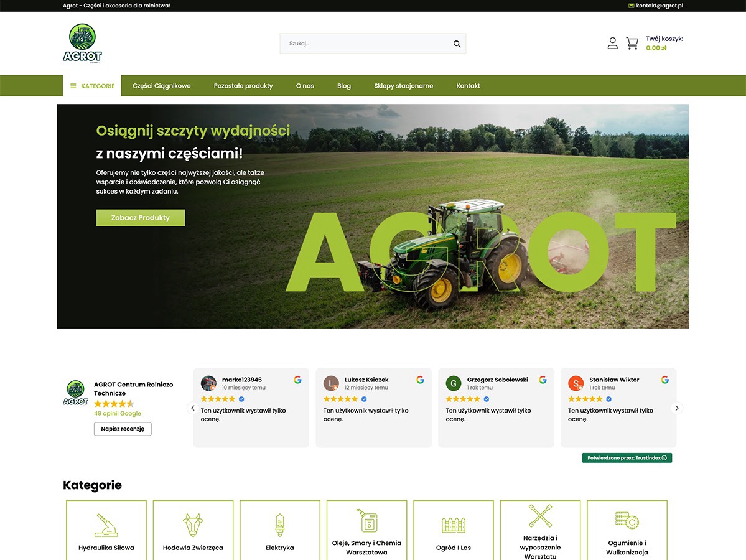This screenshot has height=560, width=746.
Task: Click the '10 miesięcy temu' review date
Action: click(244, 388)
